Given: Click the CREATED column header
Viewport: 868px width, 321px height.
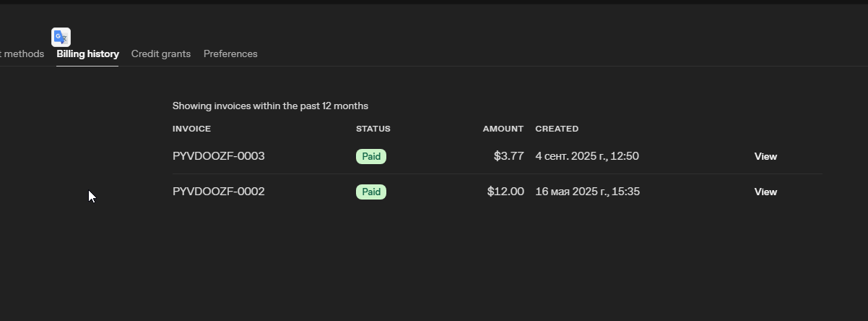Looking at the screenshot, I should (x=557, y=129).
